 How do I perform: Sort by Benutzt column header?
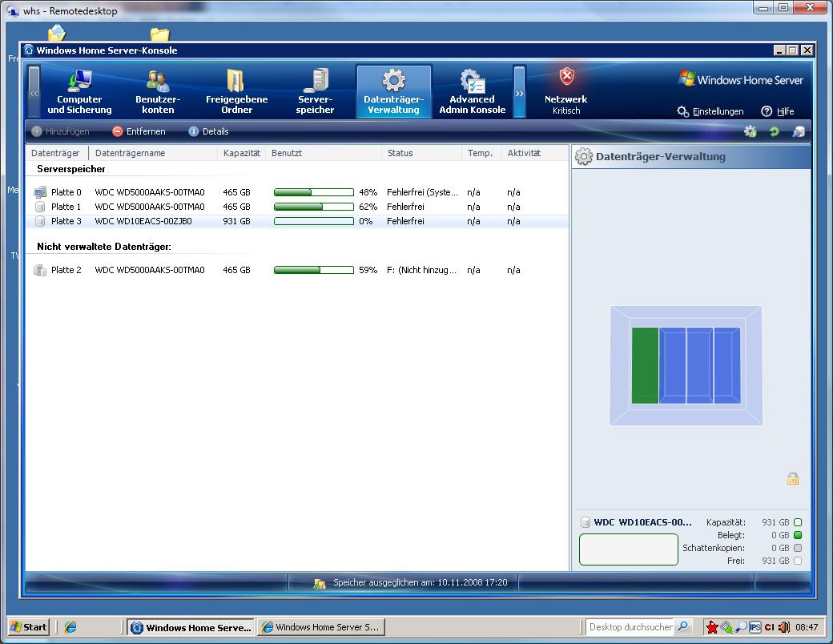point(324,153)
